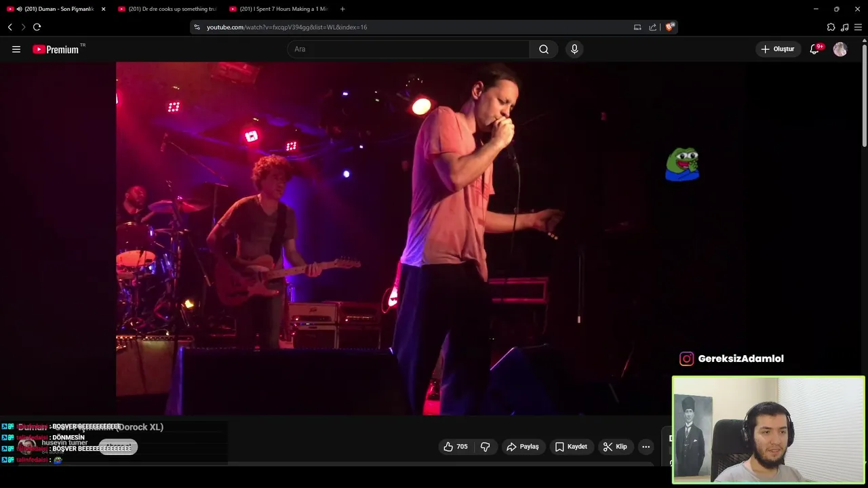The height and width of the screenshot is (488, 868).
Task: Click the DÖNMESİN chat message
Action: click(x=68, y=438)
